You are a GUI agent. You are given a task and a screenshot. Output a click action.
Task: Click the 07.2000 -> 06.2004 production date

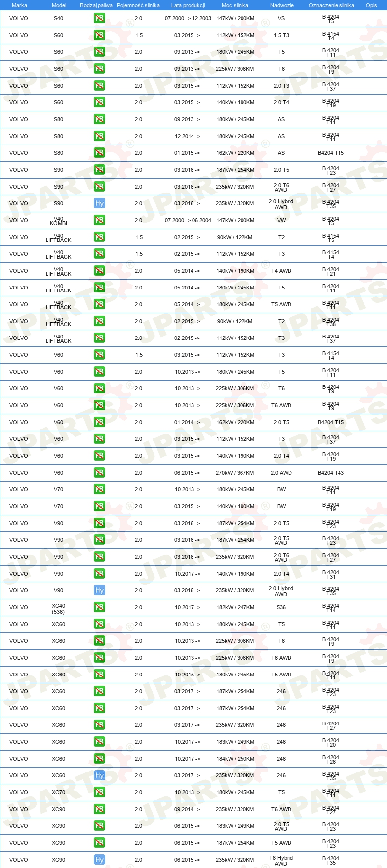(x=188, y=220)
